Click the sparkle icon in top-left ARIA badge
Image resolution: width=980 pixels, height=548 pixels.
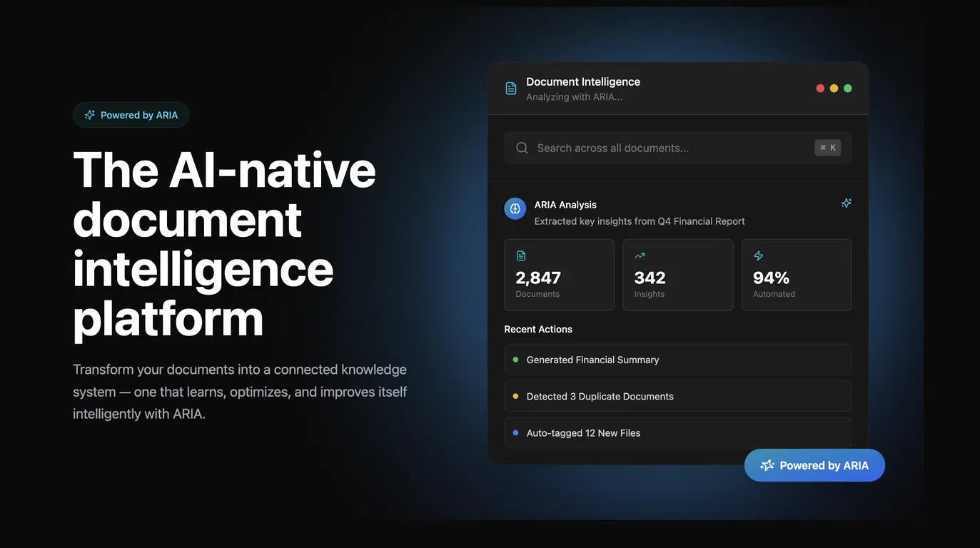[x=90, y=115]
